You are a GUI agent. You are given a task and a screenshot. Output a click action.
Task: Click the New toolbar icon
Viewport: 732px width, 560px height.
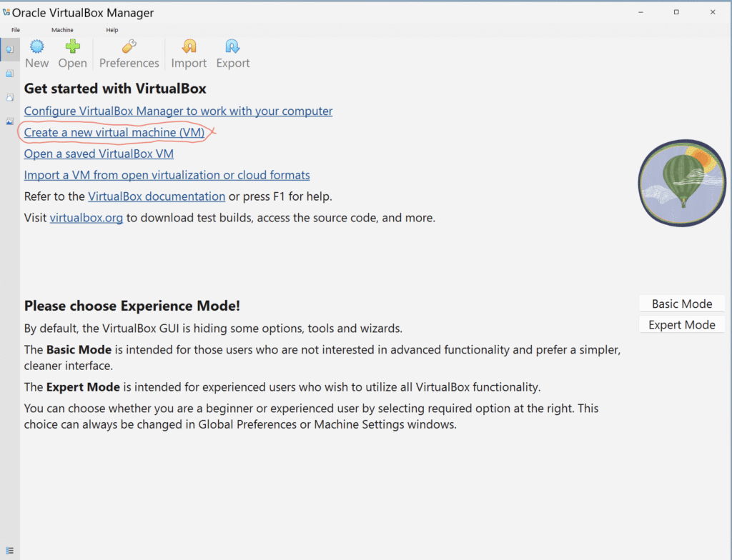(x=36, y=47)
